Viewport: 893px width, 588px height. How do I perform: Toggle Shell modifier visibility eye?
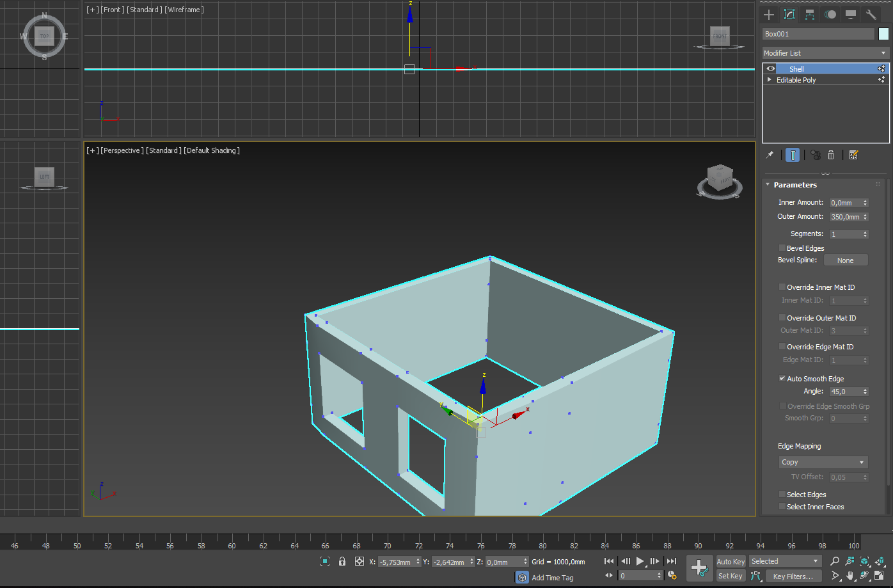(771, 69)
